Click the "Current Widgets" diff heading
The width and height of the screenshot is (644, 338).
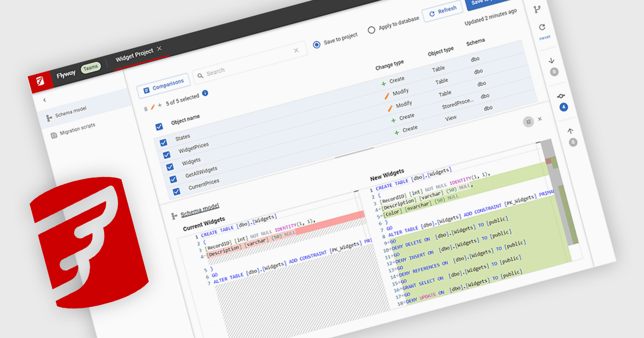[x=204, y=224]
